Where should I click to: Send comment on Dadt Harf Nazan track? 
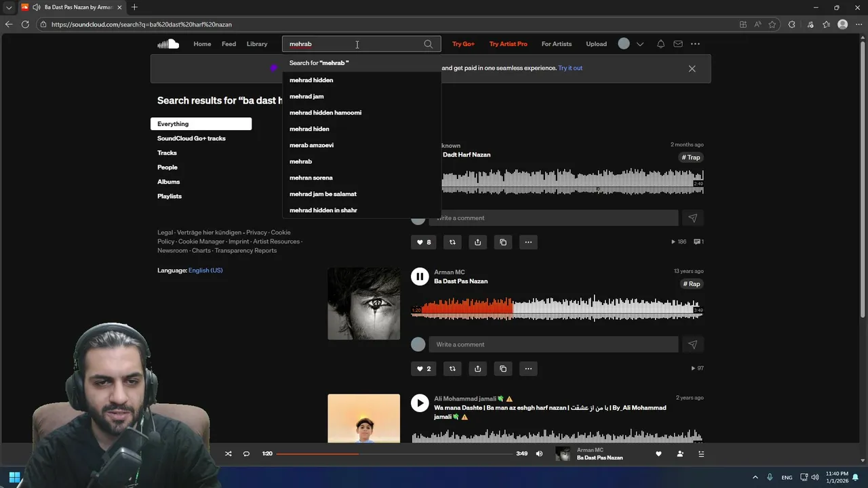click(692, 218)
